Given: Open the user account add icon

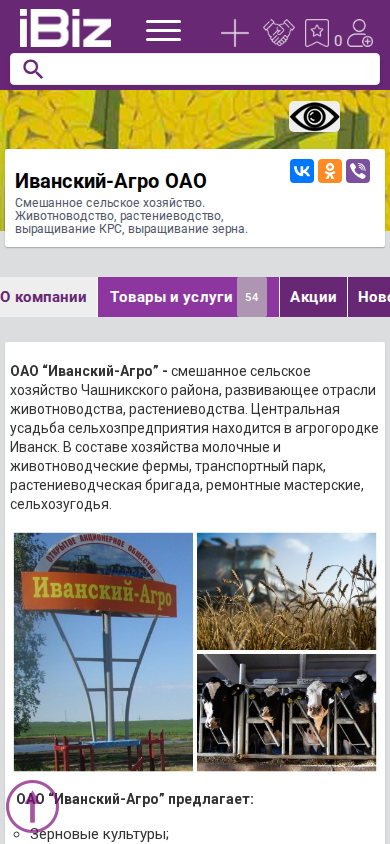Looking at the screenshot, I should click(359, 33).
